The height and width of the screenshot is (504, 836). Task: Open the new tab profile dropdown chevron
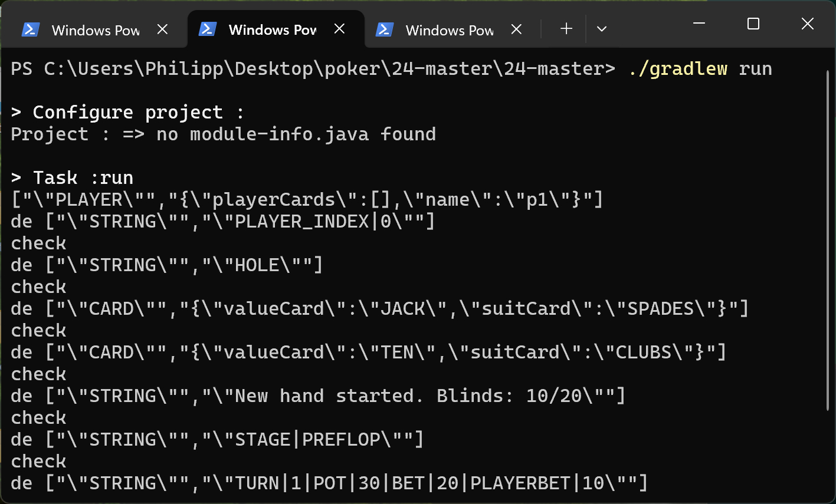pos(601,28)
